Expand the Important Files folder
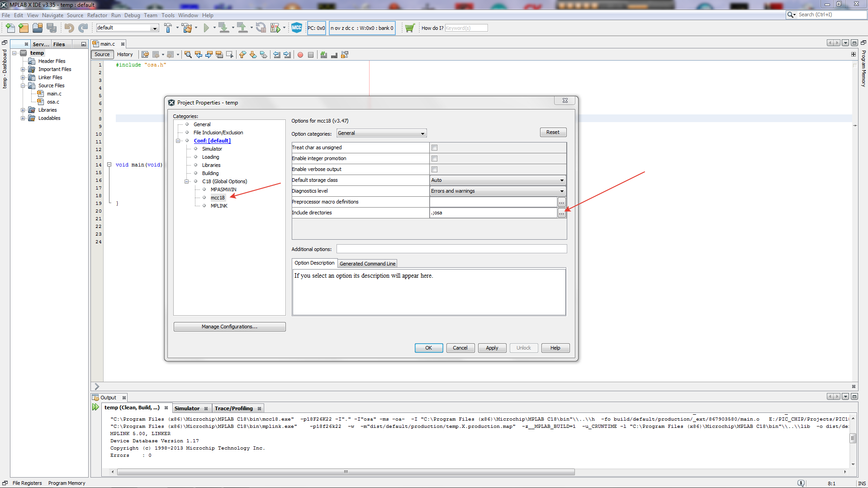Screen dimensions: 868x488 23,70
